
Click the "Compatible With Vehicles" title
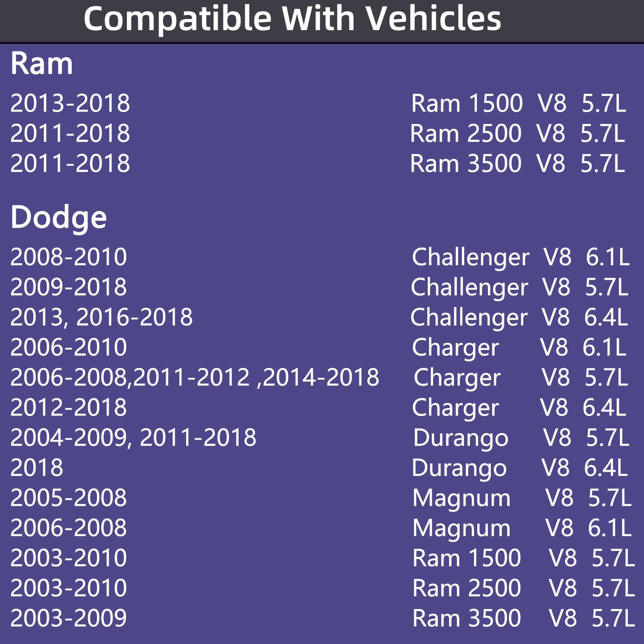(292, 19)
